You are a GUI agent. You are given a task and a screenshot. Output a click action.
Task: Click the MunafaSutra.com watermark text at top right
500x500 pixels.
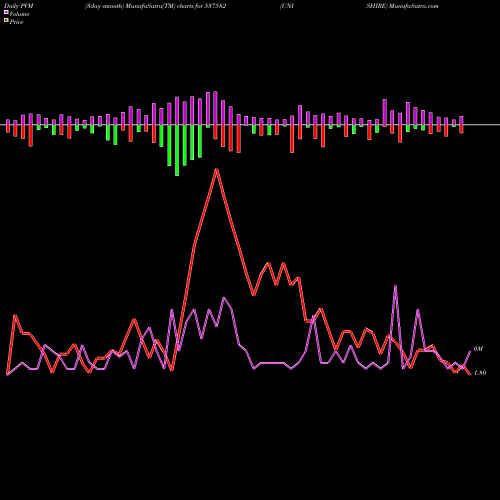tap(413, 6)
